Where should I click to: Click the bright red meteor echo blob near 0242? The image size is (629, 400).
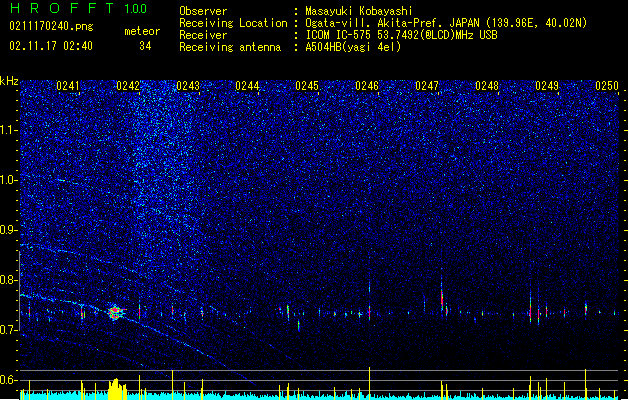point(116,312)
